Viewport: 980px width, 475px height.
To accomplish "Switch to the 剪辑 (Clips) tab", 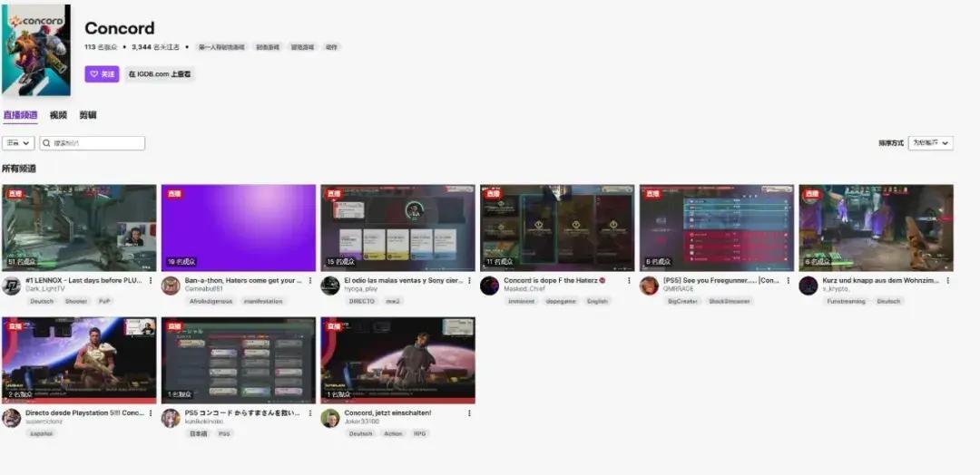I will [x=87, y=115].
